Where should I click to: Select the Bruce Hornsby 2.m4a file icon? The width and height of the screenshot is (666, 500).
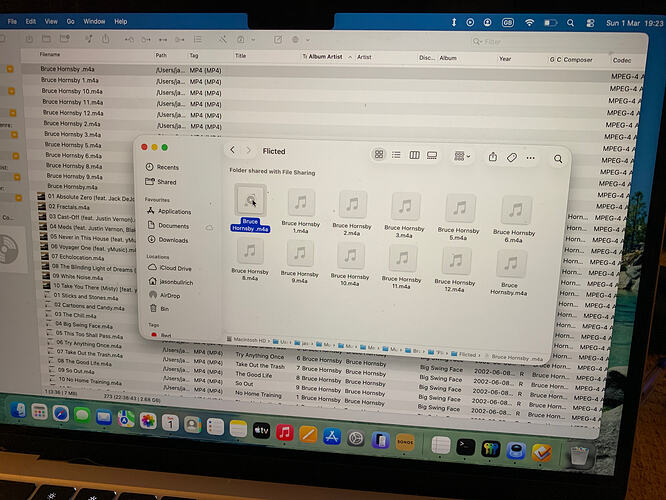click(353, 205)
